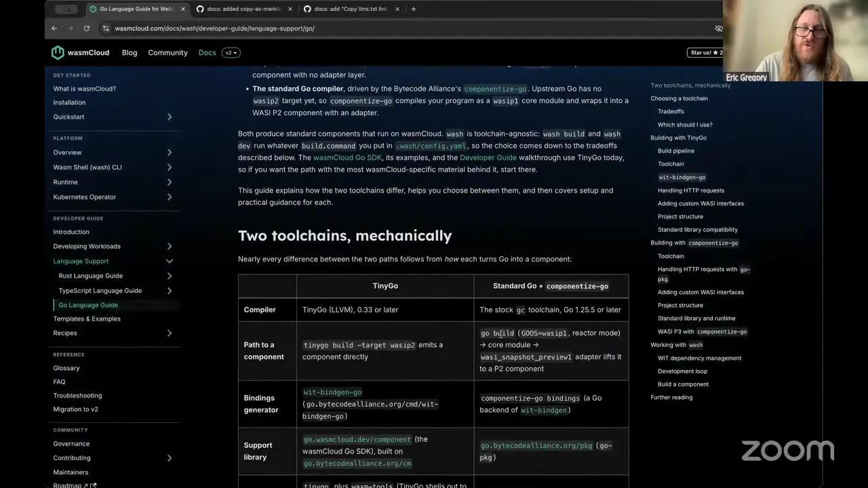The width and height of the screenshot is (868, 488).
Task: Switch to 'docs: add Copy llms.txt link' tab
Action: point(352,9)
